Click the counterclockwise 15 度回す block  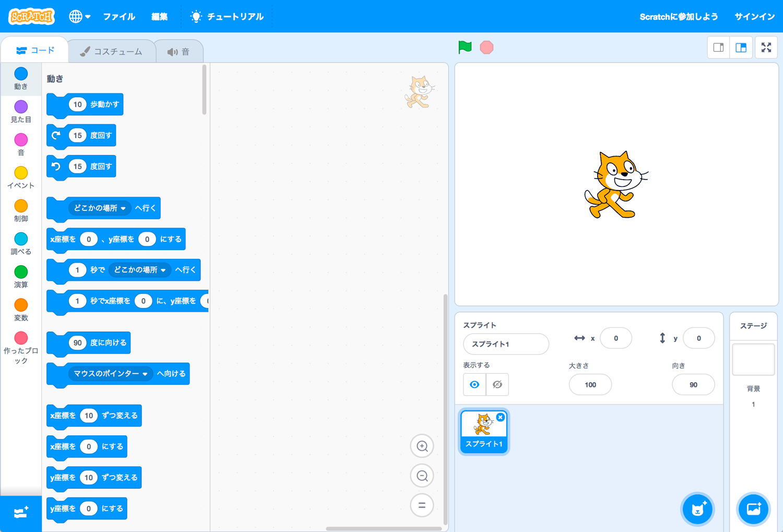[81, 167]
